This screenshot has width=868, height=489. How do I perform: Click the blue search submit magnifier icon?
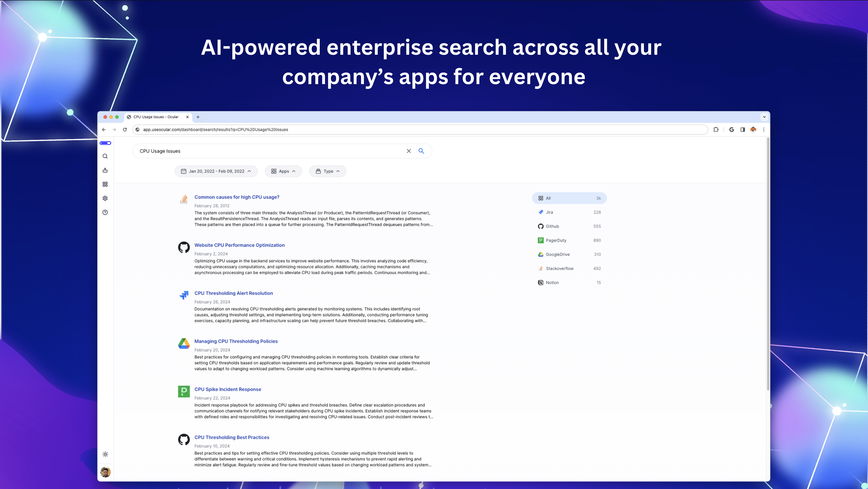[x=421, y=151]
